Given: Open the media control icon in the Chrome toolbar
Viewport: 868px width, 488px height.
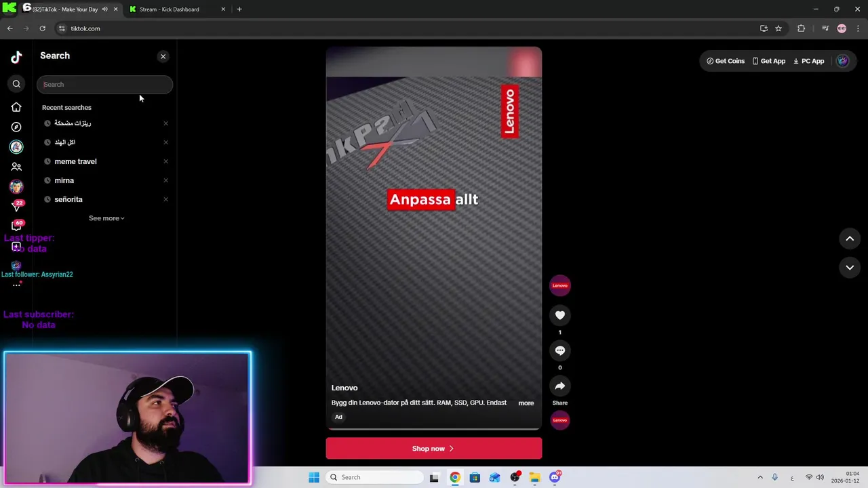Looking at the screenshot, I should point(825,28).
